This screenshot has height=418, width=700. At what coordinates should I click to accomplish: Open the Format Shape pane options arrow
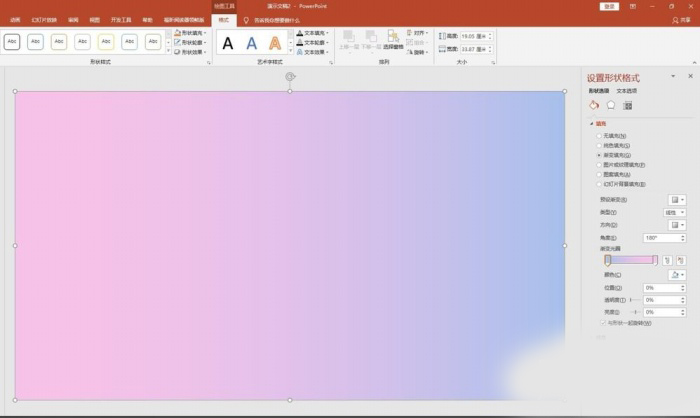[673, 76]
